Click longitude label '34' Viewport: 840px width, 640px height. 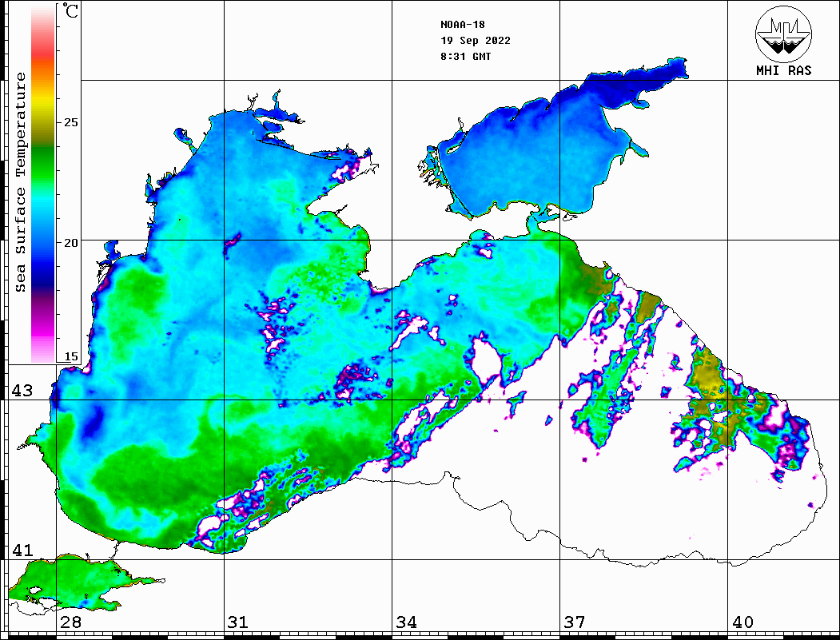(x=407, y=622)
